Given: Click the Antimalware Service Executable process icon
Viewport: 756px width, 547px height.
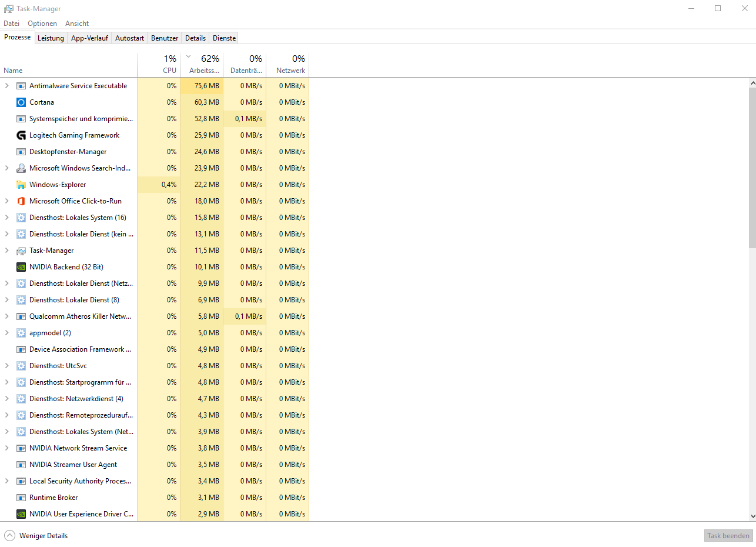Looking at the screenshot, I should (21, 86).
